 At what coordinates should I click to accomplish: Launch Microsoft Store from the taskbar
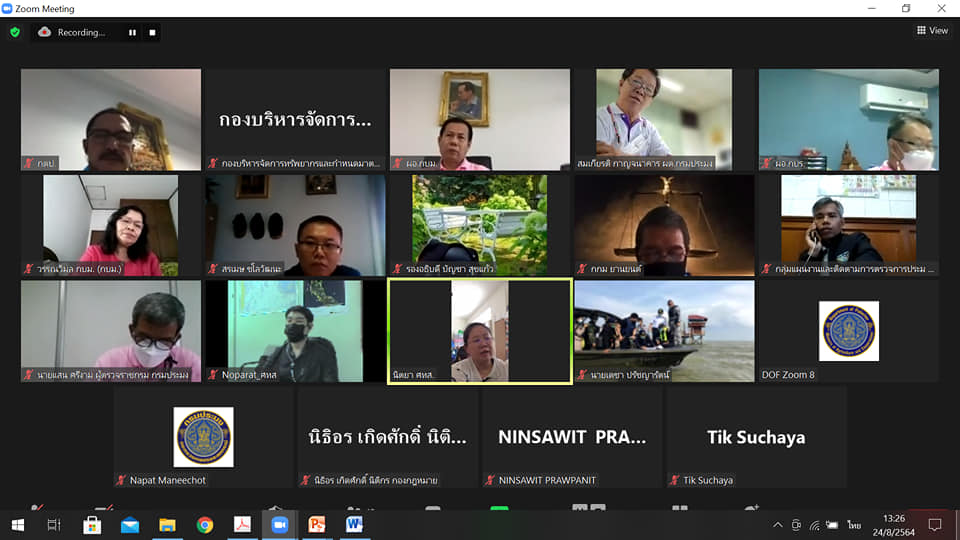(92, 525)
